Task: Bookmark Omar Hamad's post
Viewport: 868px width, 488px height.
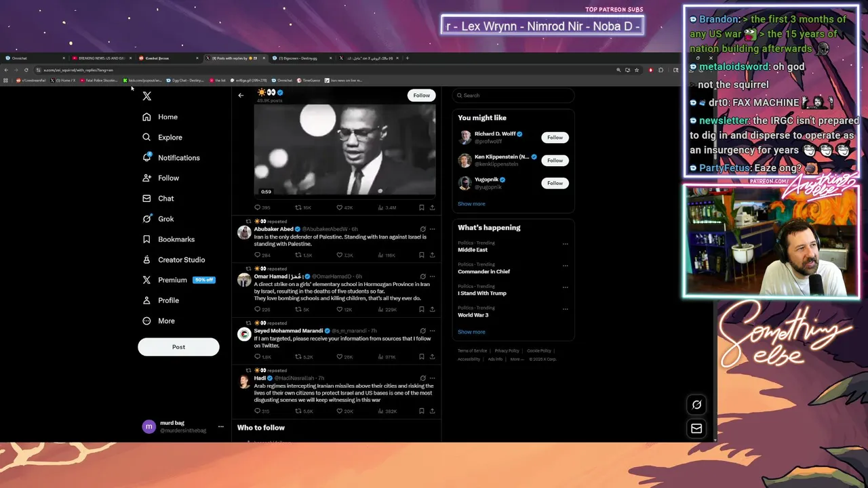Action: click(421, 310)
